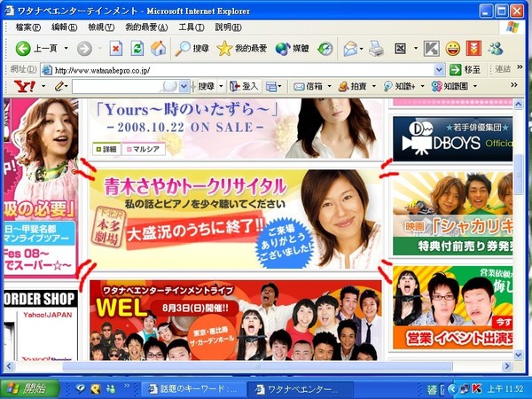Stop page loading with red X icon
The width and height of the screenshot is (532, 399).
pos(115,49)
